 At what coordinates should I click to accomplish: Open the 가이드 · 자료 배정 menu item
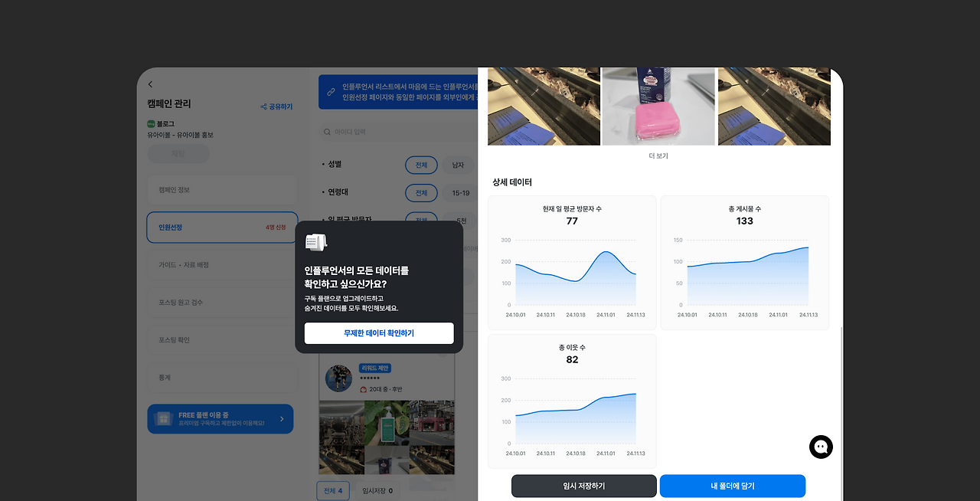coord(222,265)
